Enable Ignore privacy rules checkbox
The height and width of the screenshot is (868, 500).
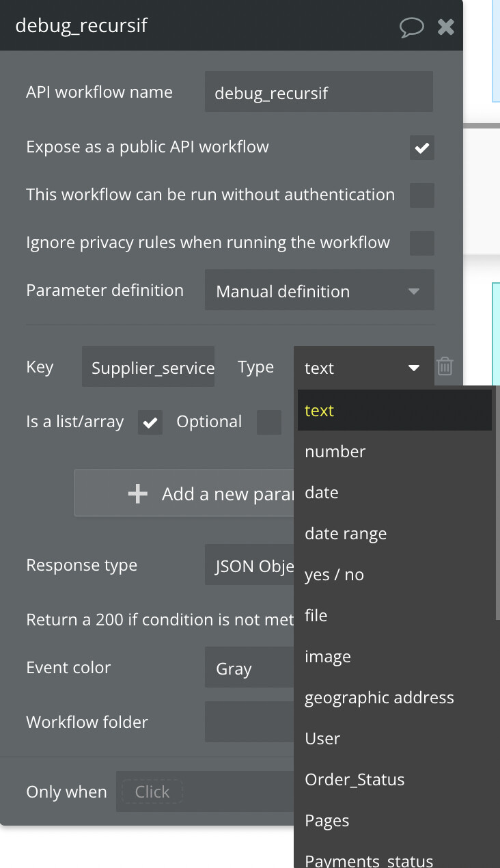pos(421,243)
